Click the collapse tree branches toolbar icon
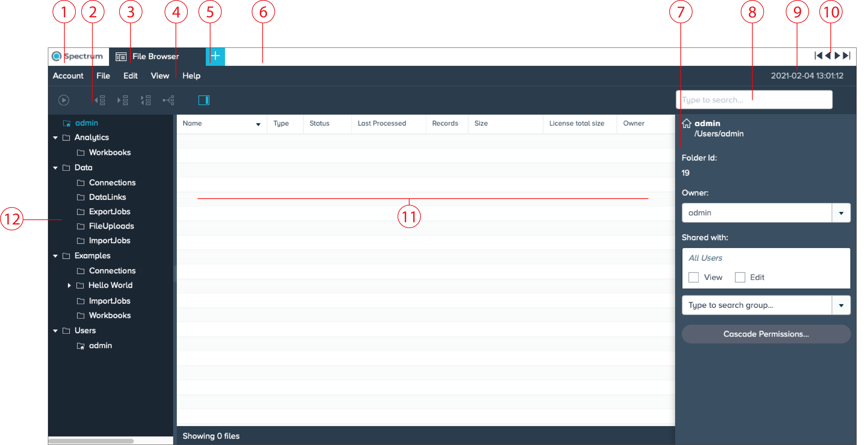This screenshot has height=445, width=868. pos(100,100)
